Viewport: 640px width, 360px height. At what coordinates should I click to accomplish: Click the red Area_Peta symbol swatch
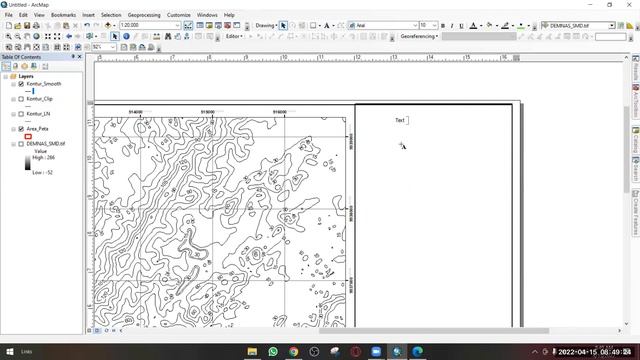point(28,137)
